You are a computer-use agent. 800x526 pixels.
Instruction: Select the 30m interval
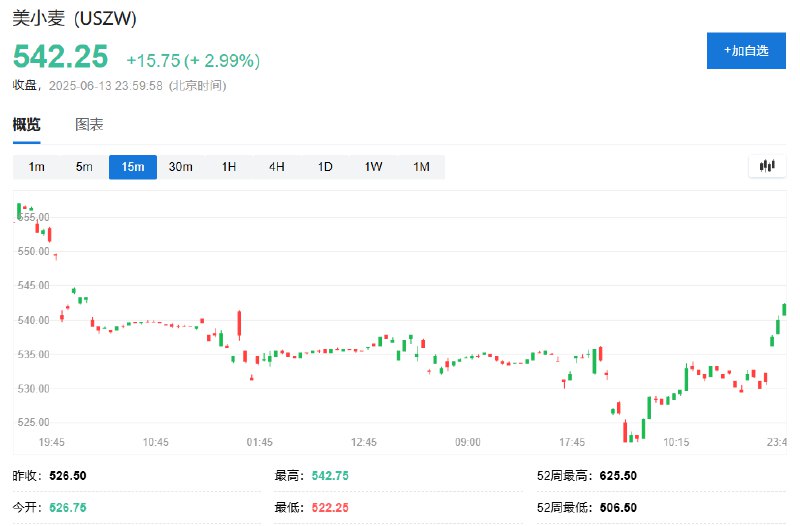click(x=181, y=167)
